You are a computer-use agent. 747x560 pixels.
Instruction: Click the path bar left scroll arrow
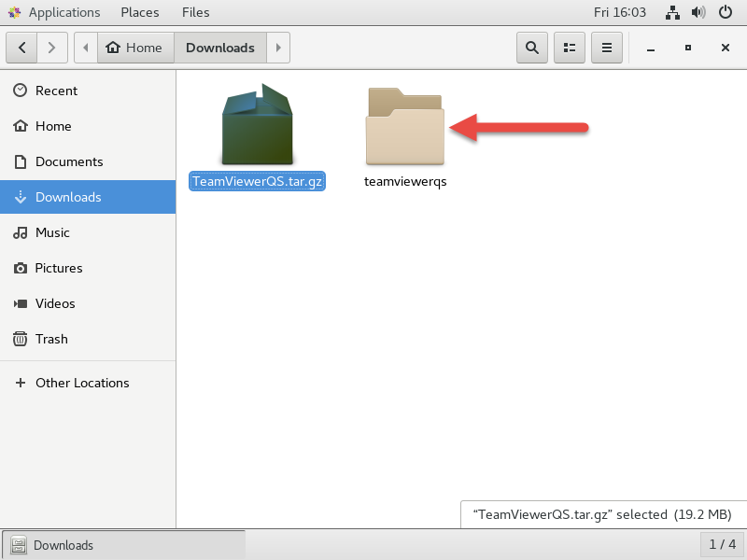point(86,48)
